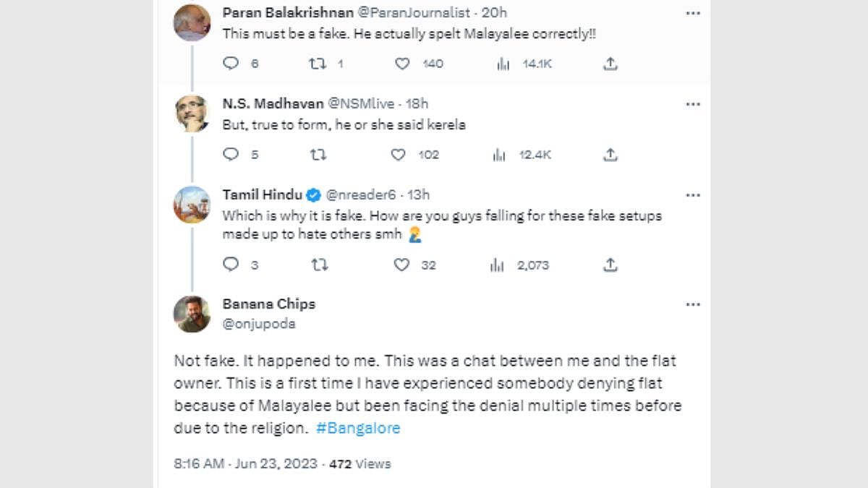Open Tamil Hindu's profile avatar

[x=192, y=205]
